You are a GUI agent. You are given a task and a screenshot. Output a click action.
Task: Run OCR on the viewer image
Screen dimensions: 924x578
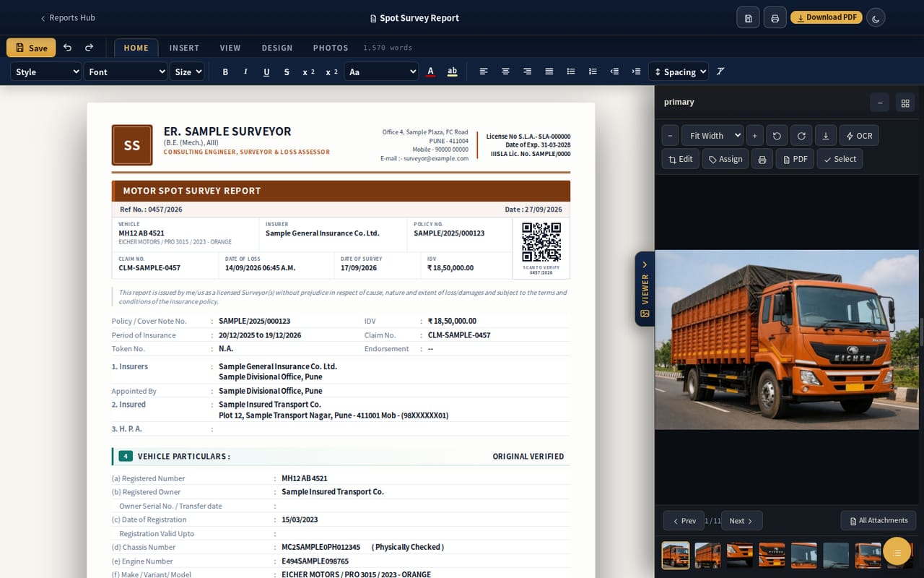tap(859, 136)
